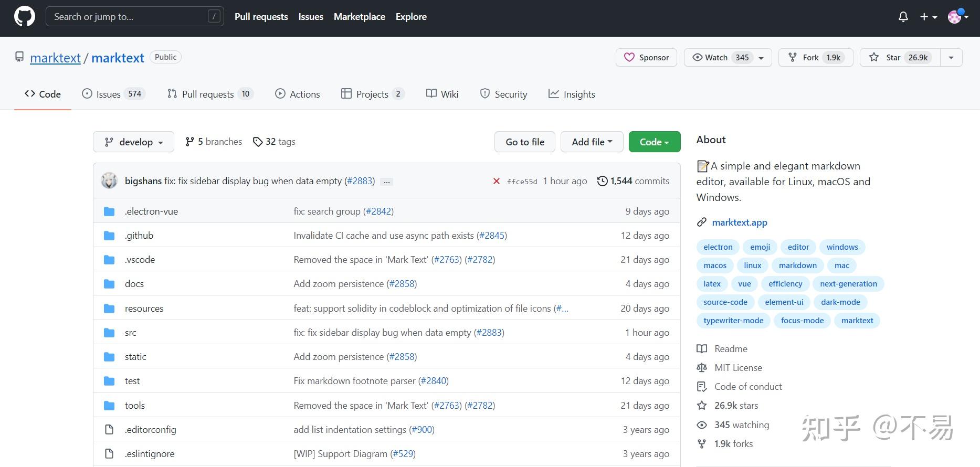Image resolution: width=980 pixels, height=467 pixels.
Task: Click the commit history clock icon
Action: tap(602, 181)
